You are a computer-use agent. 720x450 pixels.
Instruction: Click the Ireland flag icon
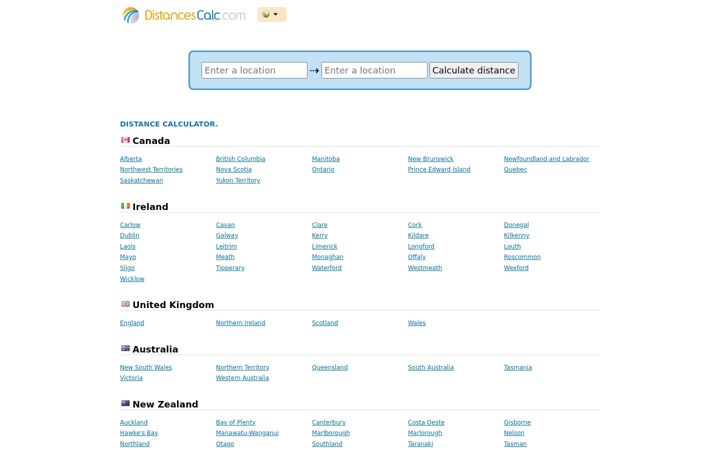tap(125, 206)
